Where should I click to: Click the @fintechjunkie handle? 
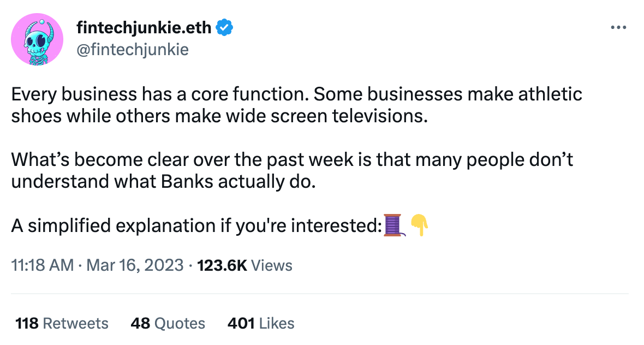[x=132, y=50]
